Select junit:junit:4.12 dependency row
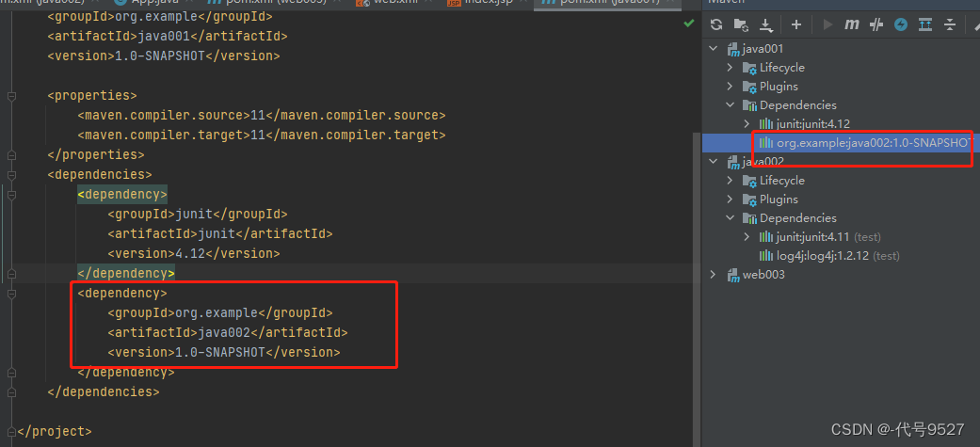980x447 pixels. tap(813, 124)
